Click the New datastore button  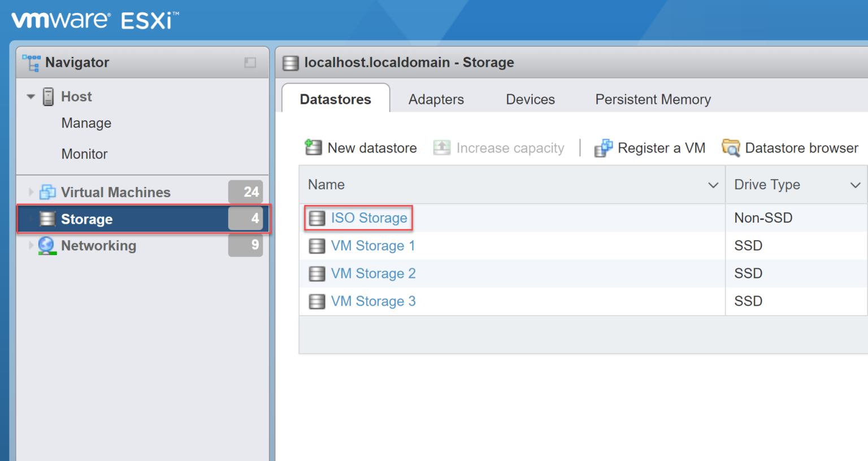(361, 147)
